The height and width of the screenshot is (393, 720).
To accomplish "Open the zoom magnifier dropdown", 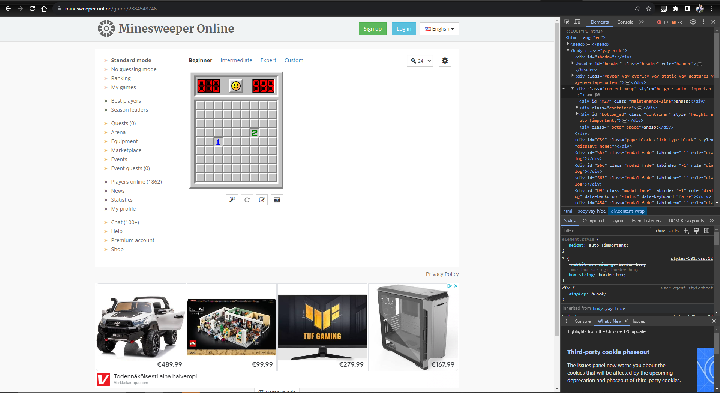I will click(x=421, y=61).
